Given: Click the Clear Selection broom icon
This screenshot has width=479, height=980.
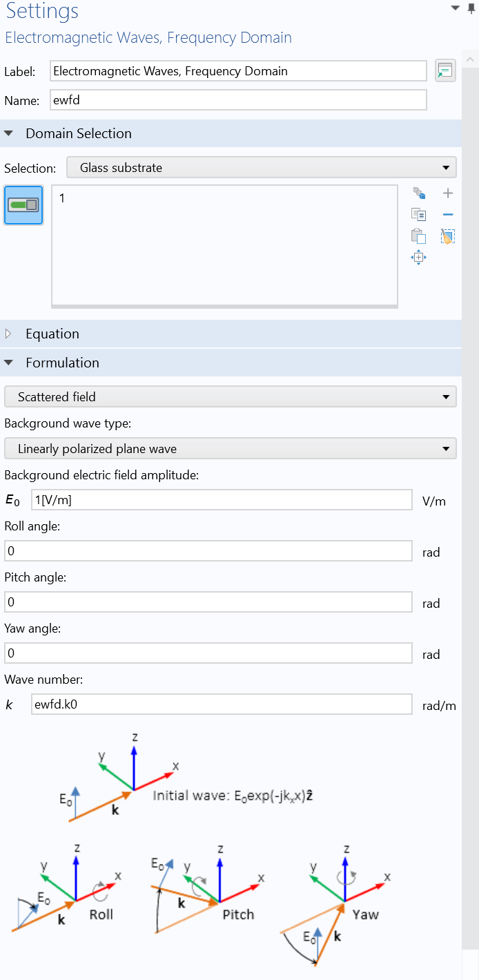Looking at the screenshot, I should [x=447, y=236].
